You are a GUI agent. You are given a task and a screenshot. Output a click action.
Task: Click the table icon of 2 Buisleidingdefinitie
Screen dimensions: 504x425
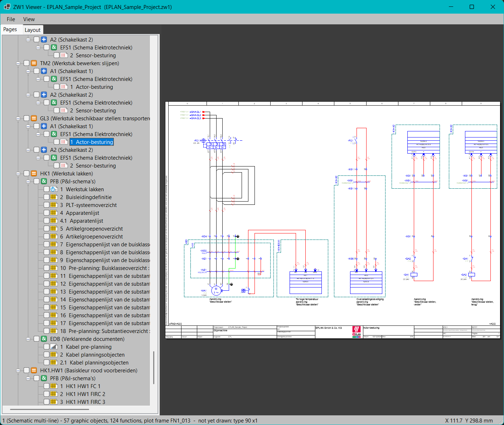(54, 197)
